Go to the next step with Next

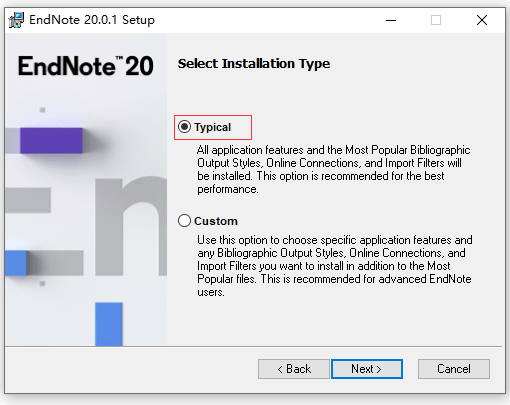(367, 369)
